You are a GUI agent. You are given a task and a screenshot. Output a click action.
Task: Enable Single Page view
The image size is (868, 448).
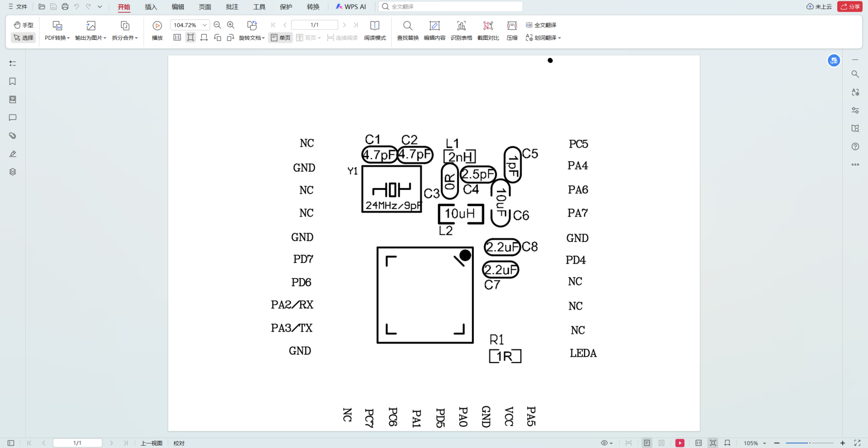coord(280,38)
